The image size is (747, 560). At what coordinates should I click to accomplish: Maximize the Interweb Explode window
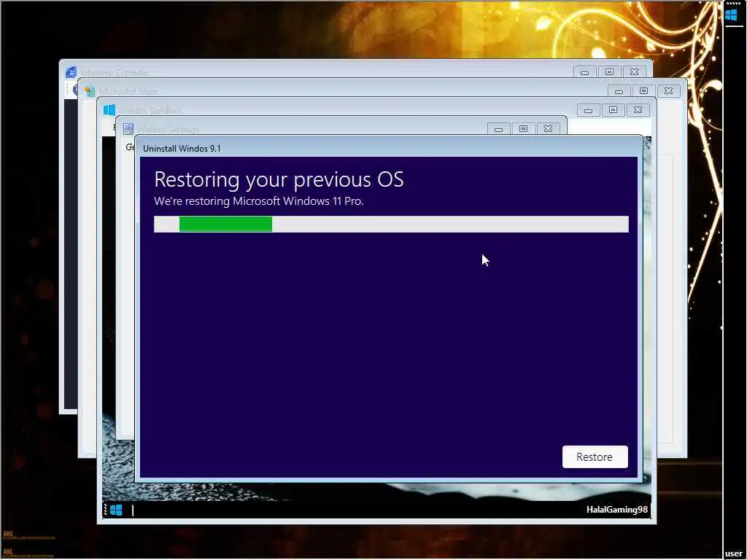609,72
